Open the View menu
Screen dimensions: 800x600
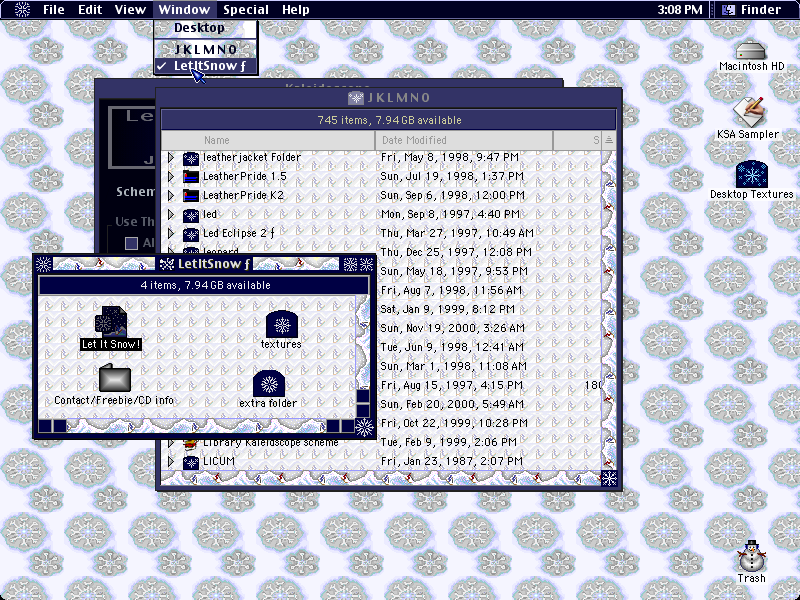point(130,9)
